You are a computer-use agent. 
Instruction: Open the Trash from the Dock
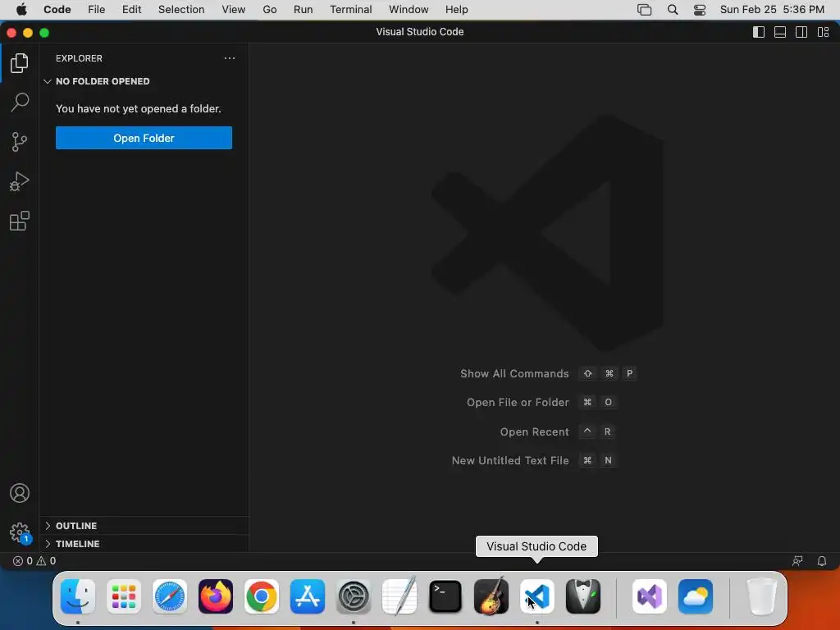(761, 596)
